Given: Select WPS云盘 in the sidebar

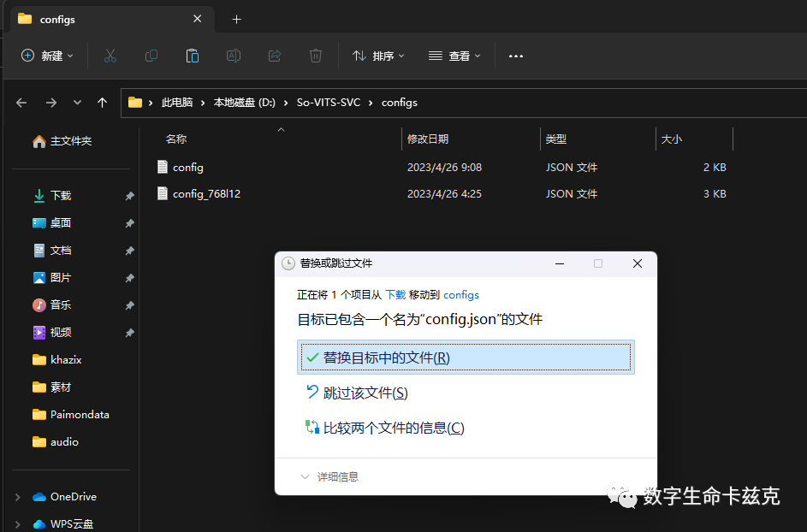Looking at the screenshot, I should click(72, 523).
